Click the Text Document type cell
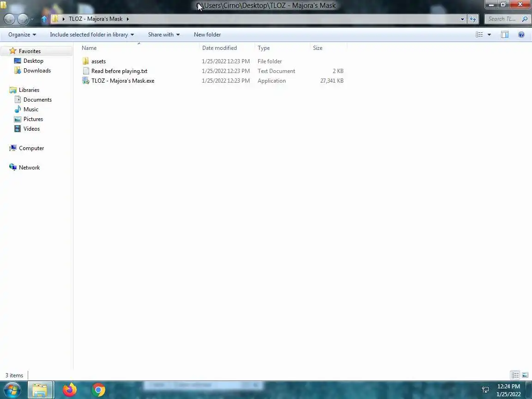This screenshot has width=532, height=399. click(276, 71)
